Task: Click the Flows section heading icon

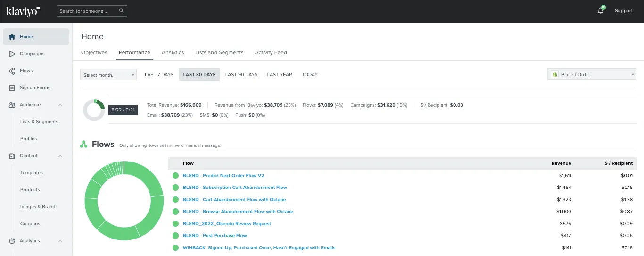Action: point(83,144)
